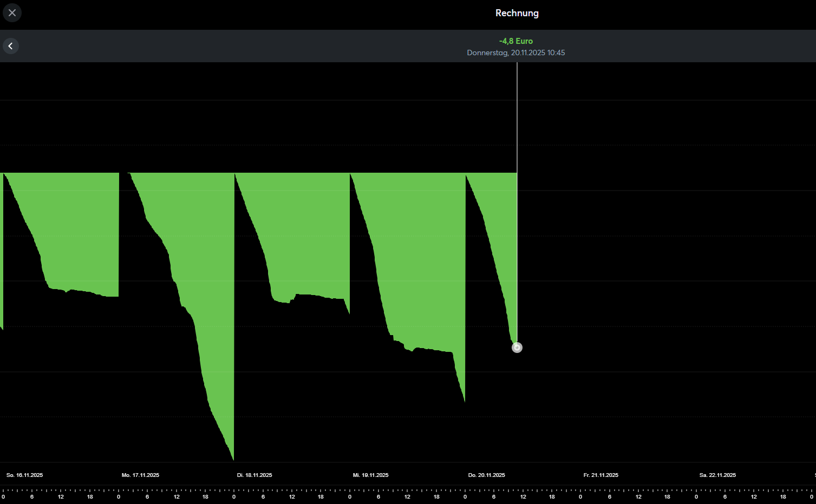Click the Rechnung title at the top
The height and width of the screenshot is (504, 816).
(517, 13)
